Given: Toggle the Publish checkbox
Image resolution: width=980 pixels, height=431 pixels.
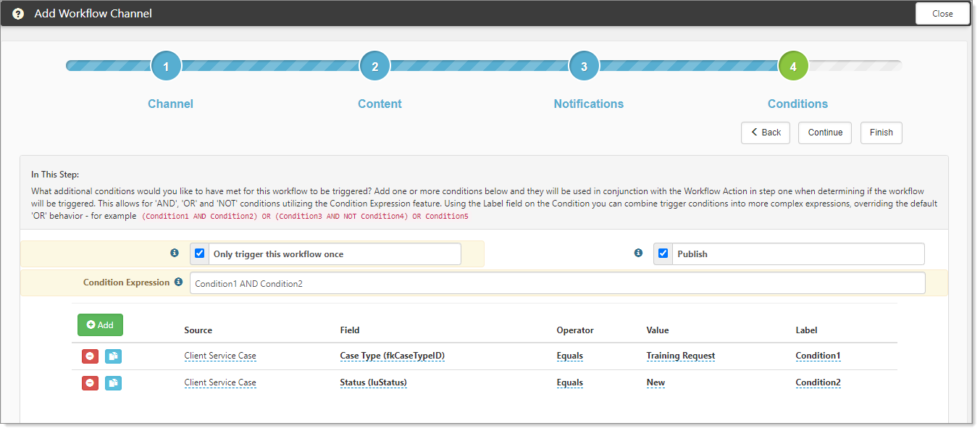Looking at the screenshot, I should (663, 254).
